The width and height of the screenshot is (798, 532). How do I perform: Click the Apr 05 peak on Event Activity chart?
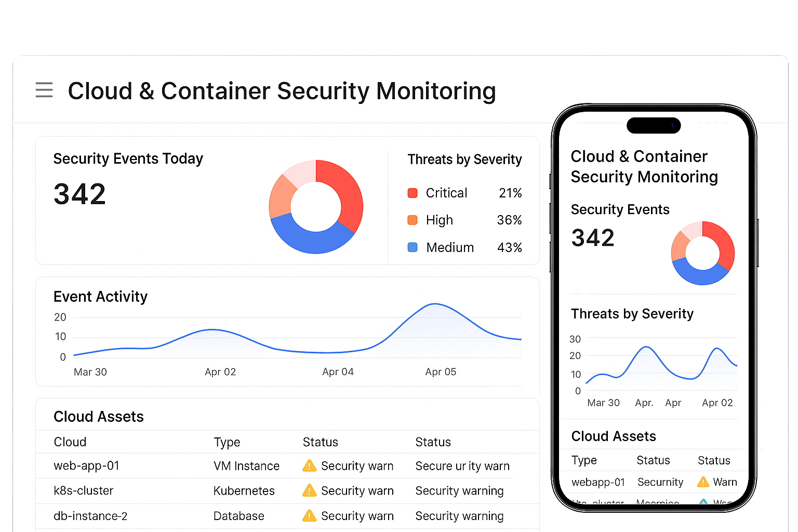[435, 304]
